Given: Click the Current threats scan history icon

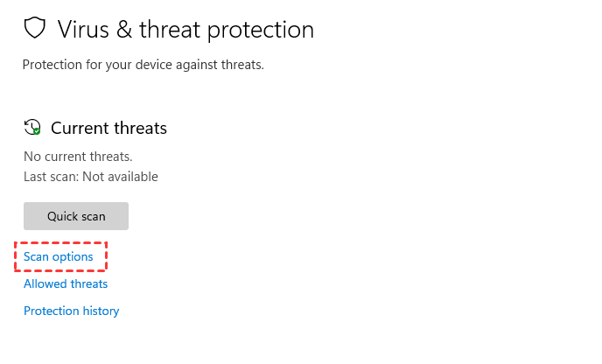Looking at the screenshot, I should point(31,128).
